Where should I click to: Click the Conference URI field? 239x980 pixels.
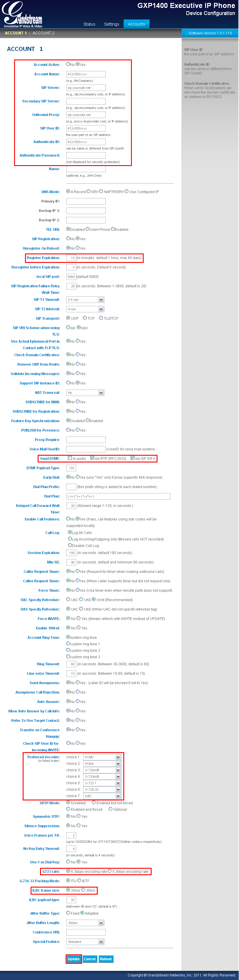(x=86, y=932)
